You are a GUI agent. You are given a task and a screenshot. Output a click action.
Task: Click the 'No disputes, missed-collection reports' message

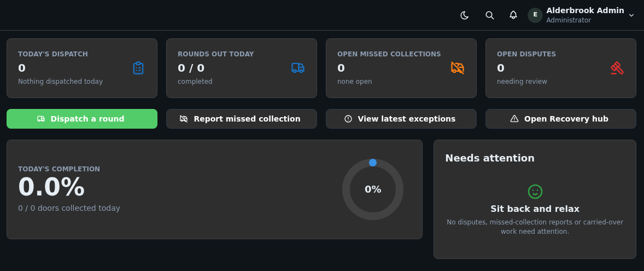pyautogui.click(x=535, y=227)
